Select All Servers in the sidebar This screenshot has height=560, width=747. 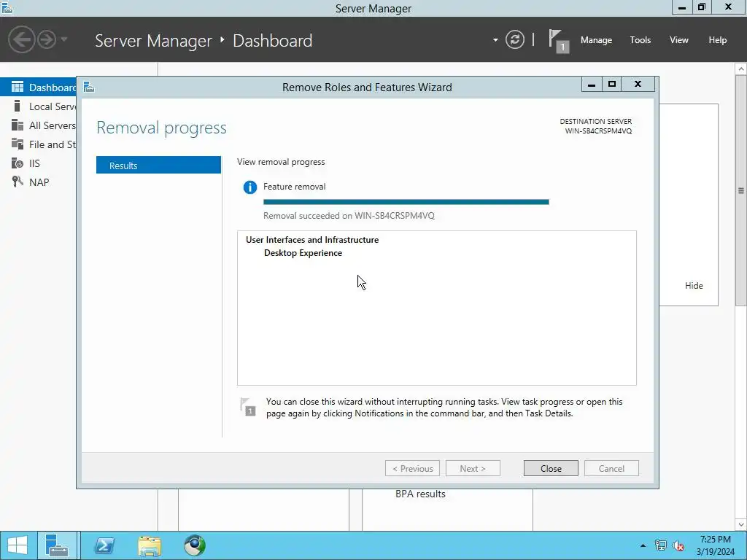click(x=38, y=125)
